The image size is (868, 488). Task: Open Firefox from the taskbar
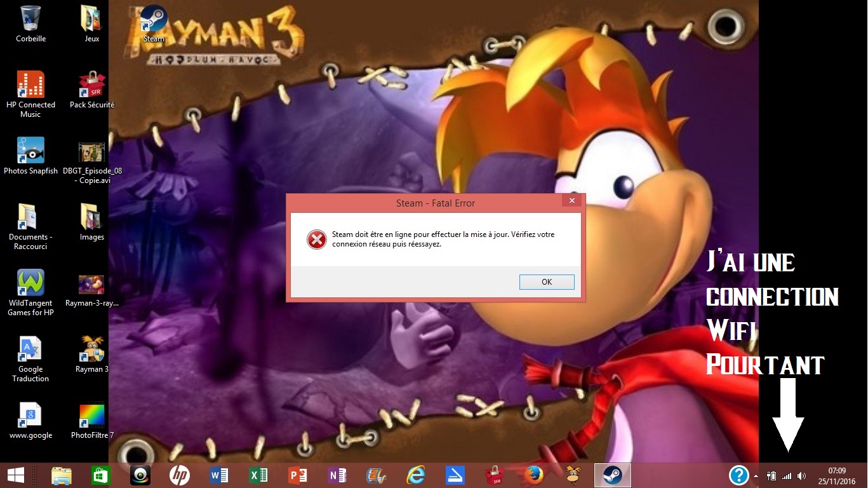534,475
